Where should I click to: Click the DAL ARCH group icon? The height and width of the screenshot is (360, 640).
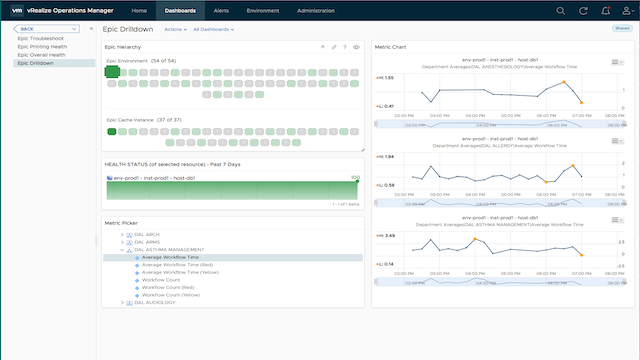tap(129, 235)
